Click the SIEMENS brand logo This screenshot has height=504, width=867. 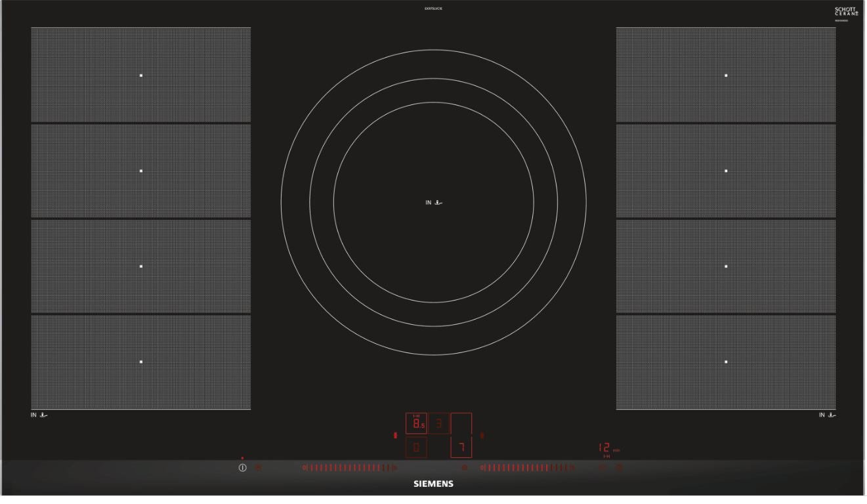[433, 484]
